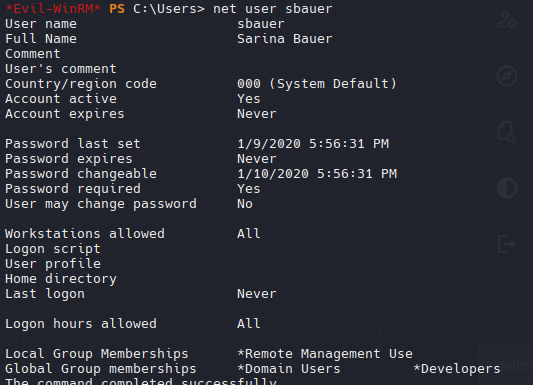533x385 pixels.
Task: Toggle the half-circle contrast theme icon
Action: pyautogui.click(x=507, y=188)
